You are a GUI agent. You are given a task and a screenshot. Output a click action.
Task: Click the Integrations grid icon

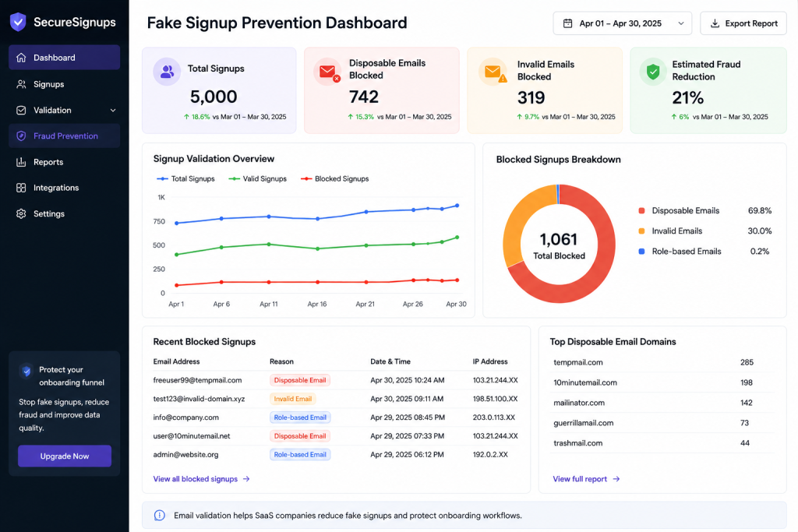pos(21,188)
